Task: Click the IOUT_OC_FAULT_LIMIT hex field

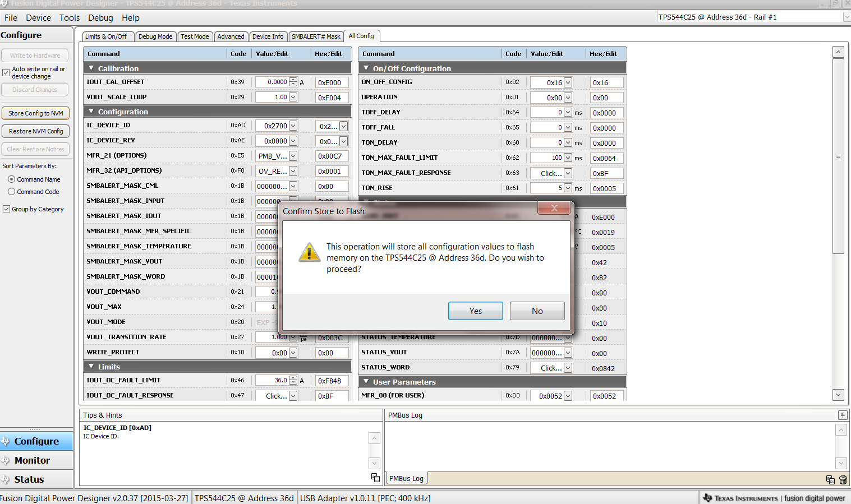Action: tap(332, 381)
